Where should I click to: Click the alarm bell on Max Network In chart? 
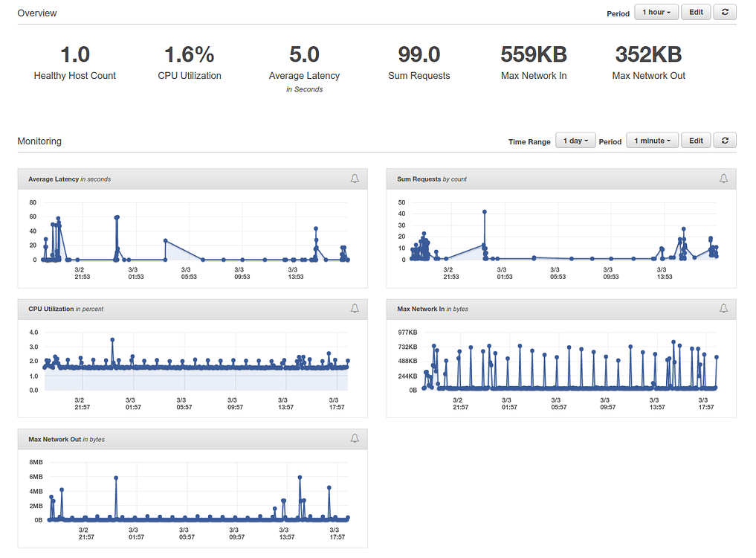pyautogui.click(x=723, y=309)
